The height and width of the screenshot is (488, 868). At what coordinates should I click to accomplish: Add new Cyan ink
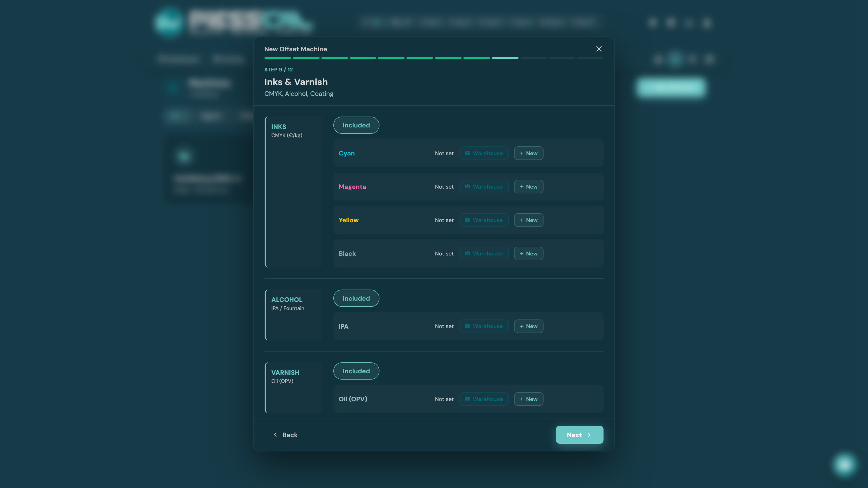click(528, 153)
